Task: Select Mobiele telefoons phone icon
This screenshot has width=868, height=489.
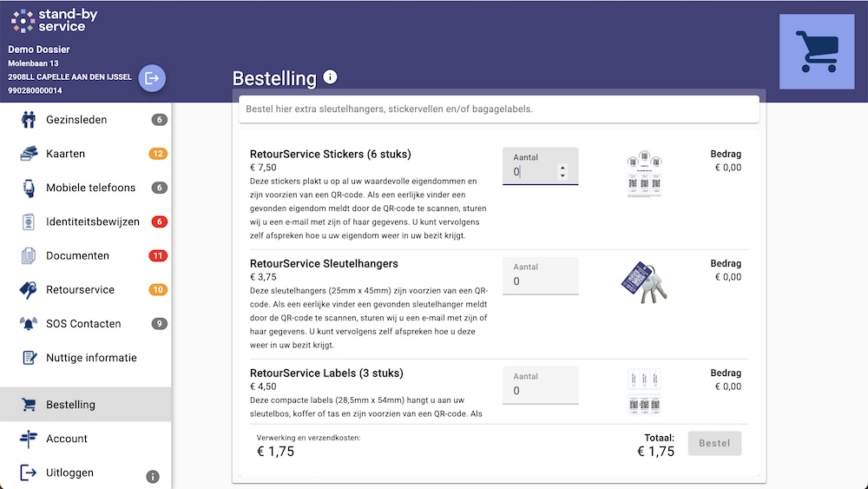Action: [29, 188]
